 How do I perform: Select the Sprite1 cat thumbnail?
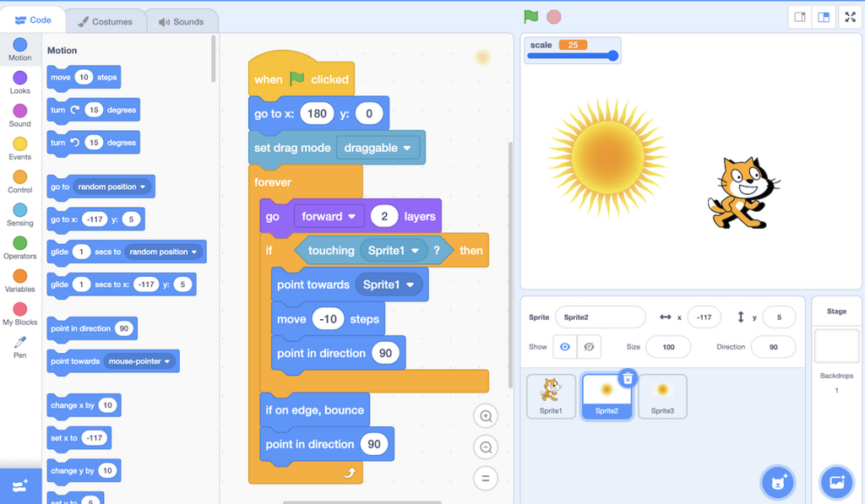(x=551, y=397)
